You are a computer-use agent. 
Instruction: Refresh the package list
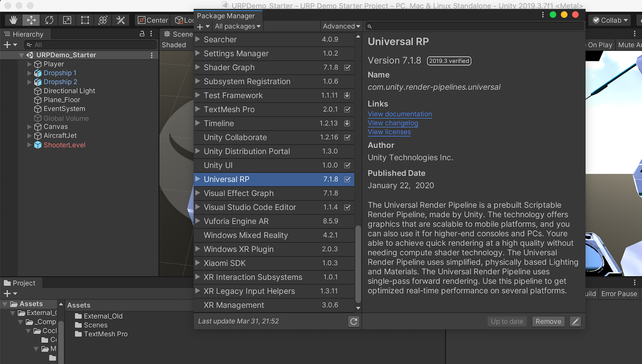click(x=353, y=321)
